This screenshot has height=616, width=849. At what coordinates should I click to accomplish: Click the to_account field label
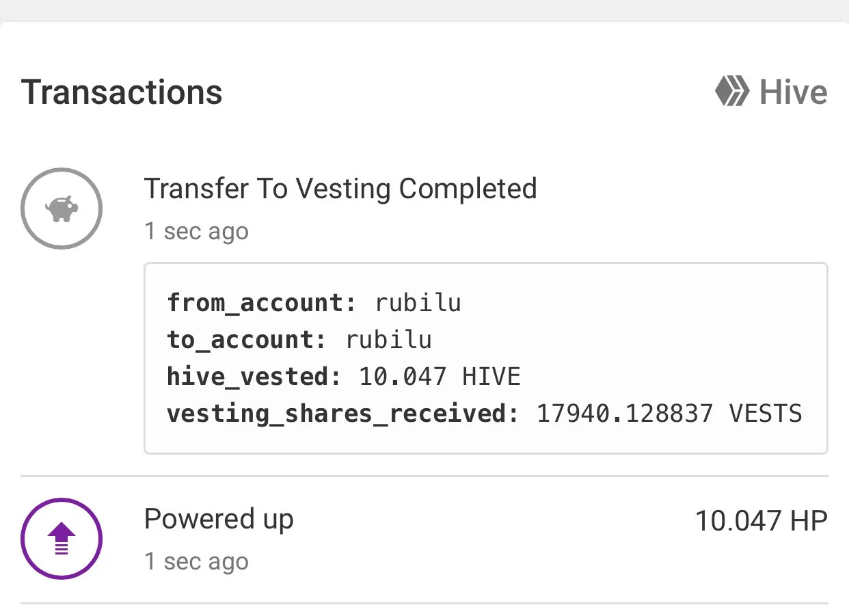pyautogui.click(x=248, y=340)
